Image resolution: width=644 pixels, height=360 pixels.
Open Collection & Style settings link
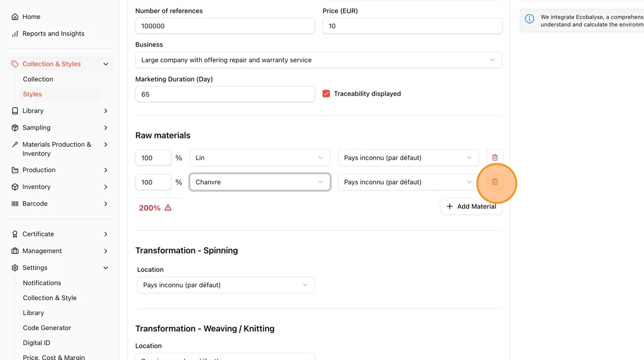click(49, 298)
